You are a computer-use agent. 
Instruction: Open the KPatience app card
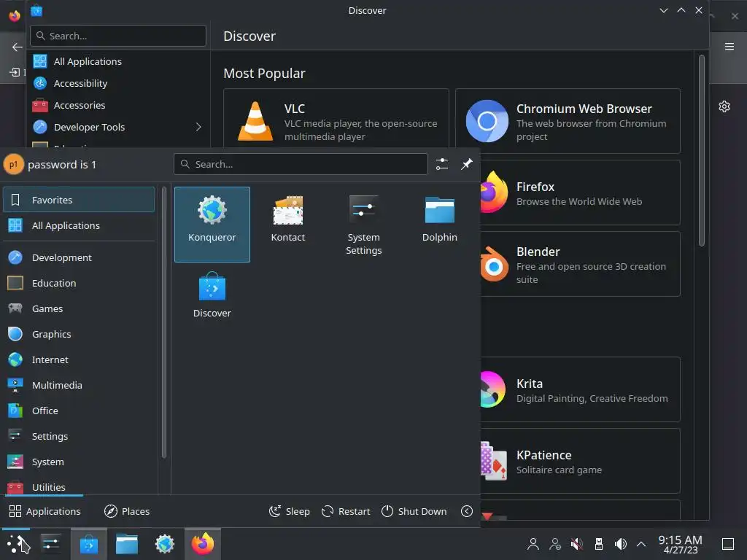point(580,461)
